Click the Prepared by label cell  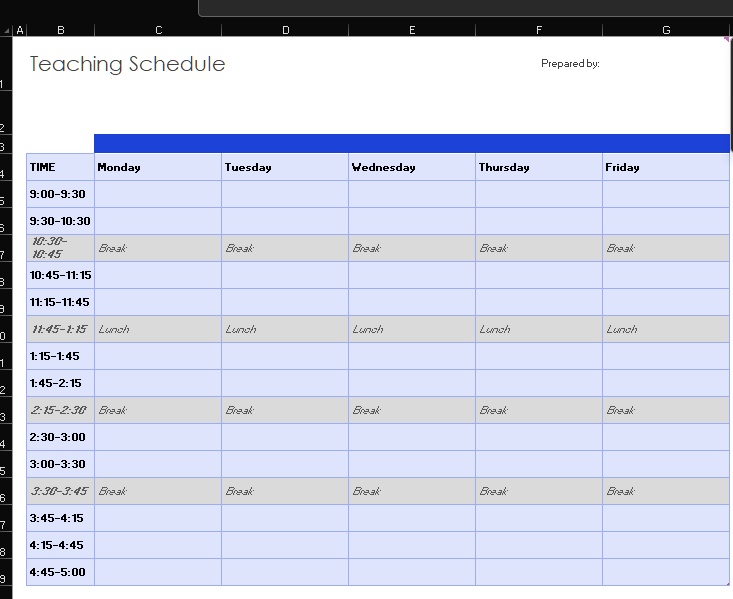point(570,64)
